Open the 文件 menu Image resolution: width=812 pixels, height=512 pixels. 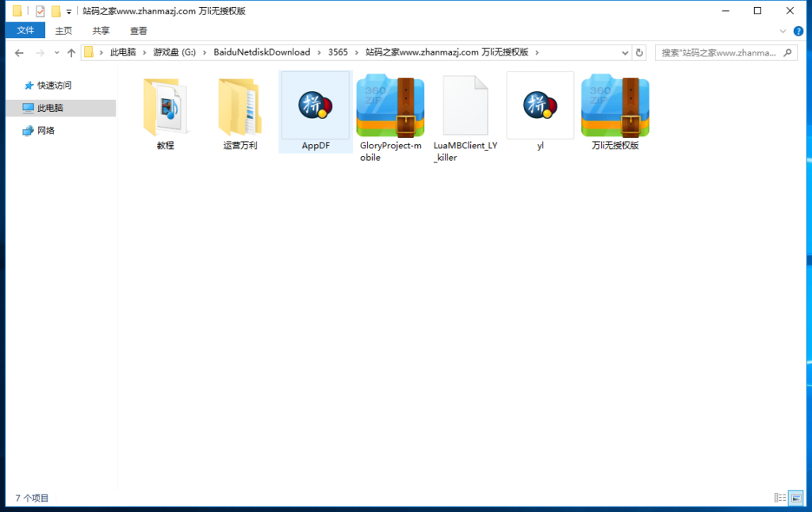pos(25,30)
